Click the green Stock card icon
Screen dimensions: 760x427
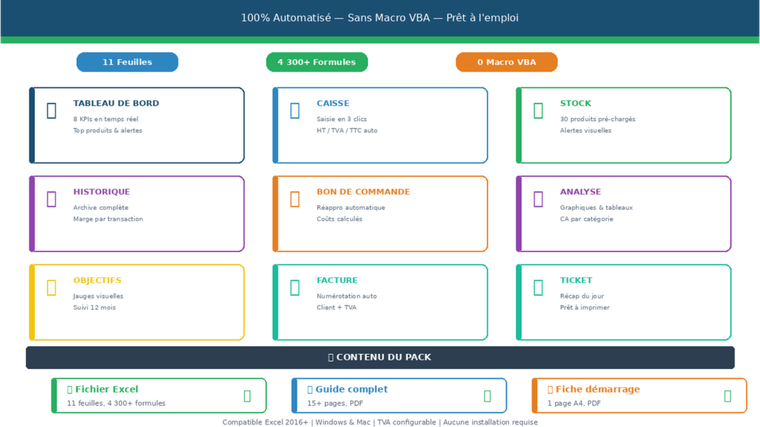[538, 110]
